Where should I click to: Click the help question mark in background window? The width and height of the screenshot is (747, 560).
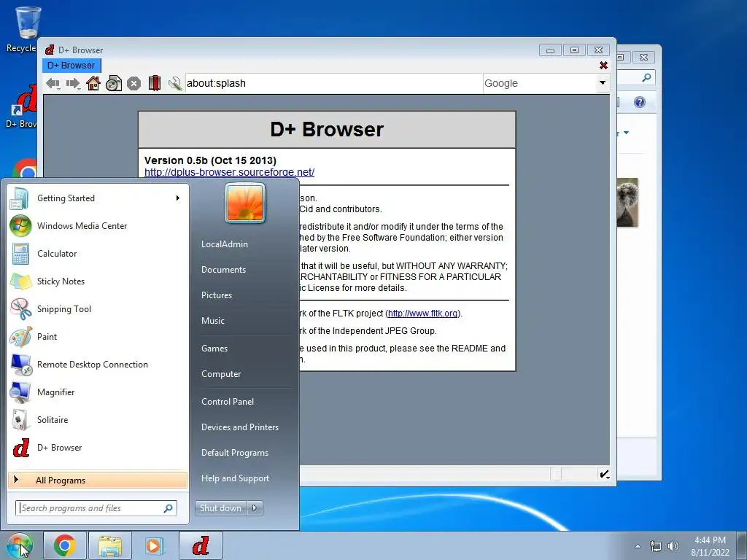[639, 102]
